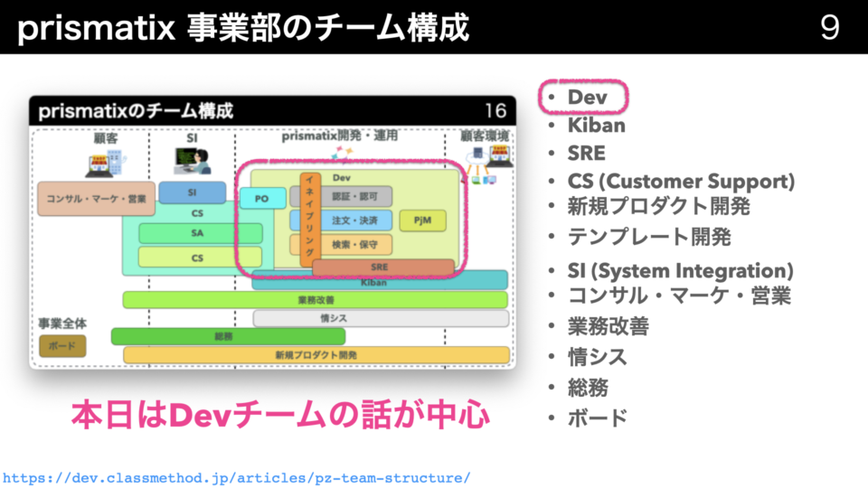Image resolution: width=868 pixels, height=488 pixels.
Task: Select the '新規プロダクト開発' bullet item
Action: 659,206
